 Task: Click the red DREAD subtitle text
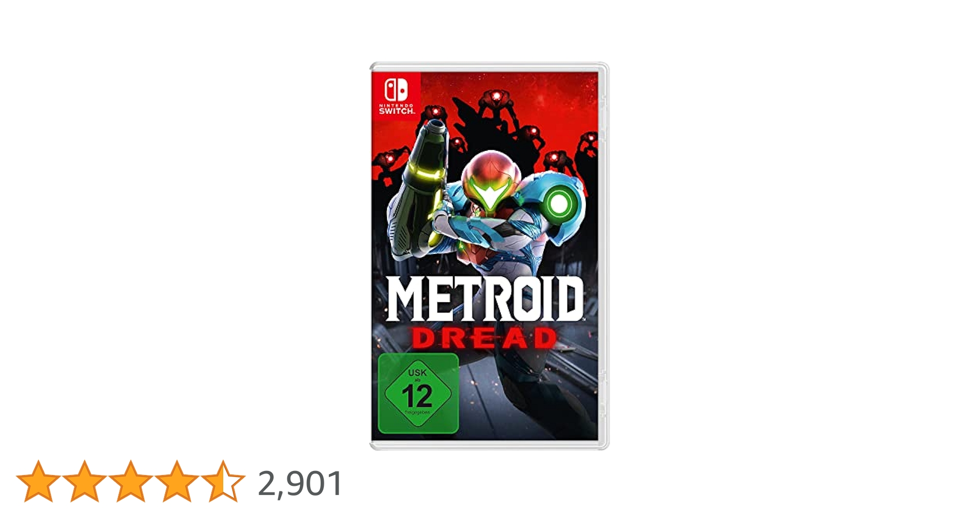pyautogui.click(x=484, y=339)
